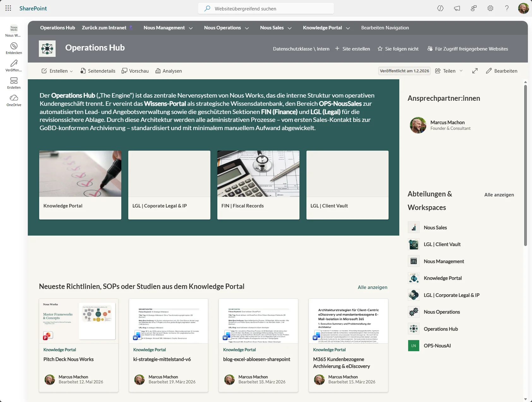The height and width of the screenshot is (402, 532).
Task: Select Operations Hub in hub navigation
Action: 57,28
